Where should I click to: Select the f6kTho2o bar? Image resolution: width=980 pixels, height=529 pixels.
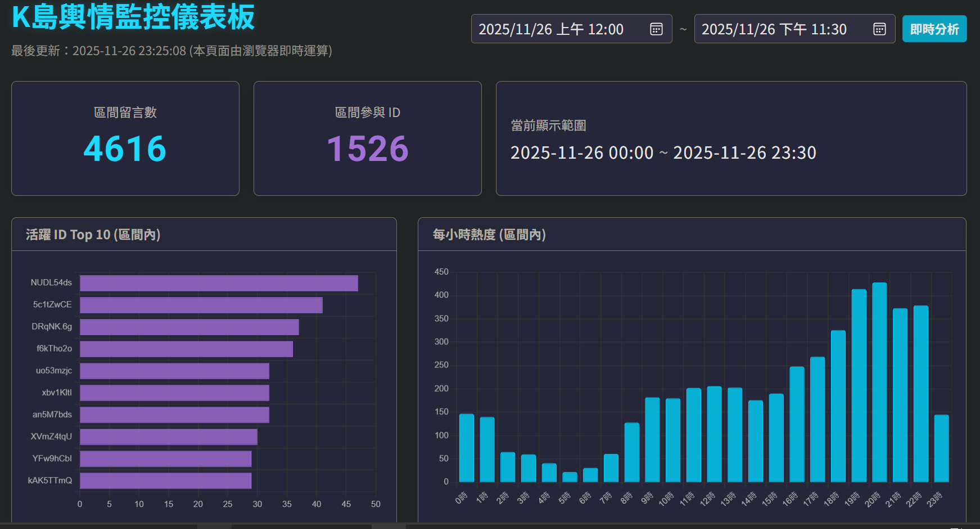[186, 349]
